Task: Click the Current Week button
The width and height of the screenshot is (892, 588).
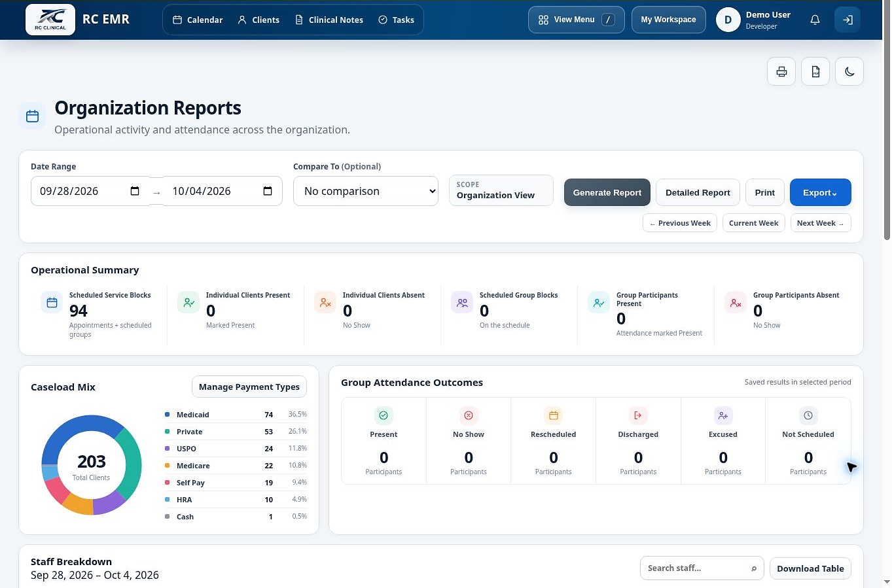Action: (x=754, y=223)
